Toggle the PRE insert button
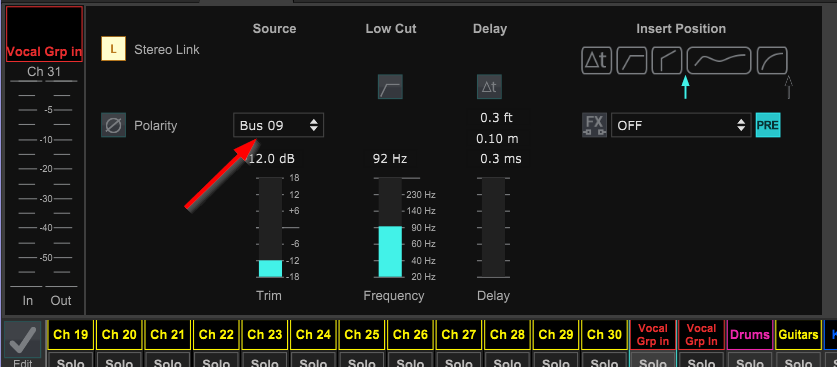 coord(768,125)
